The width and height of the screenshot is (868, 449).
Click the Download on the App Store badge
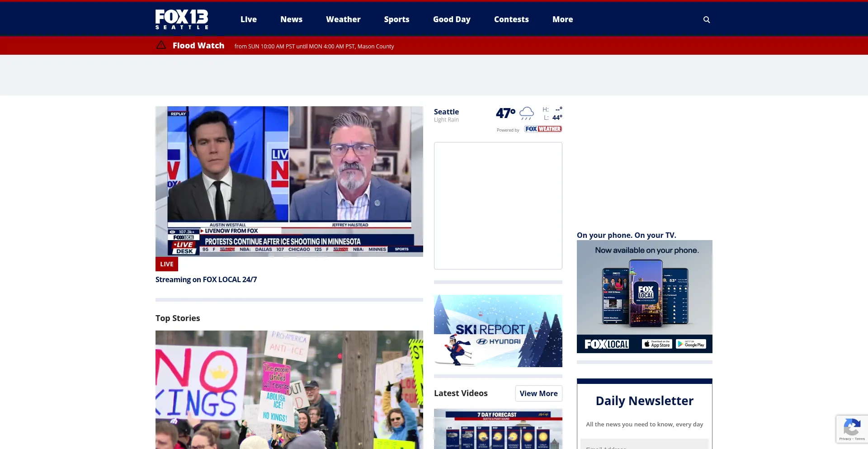657,344
